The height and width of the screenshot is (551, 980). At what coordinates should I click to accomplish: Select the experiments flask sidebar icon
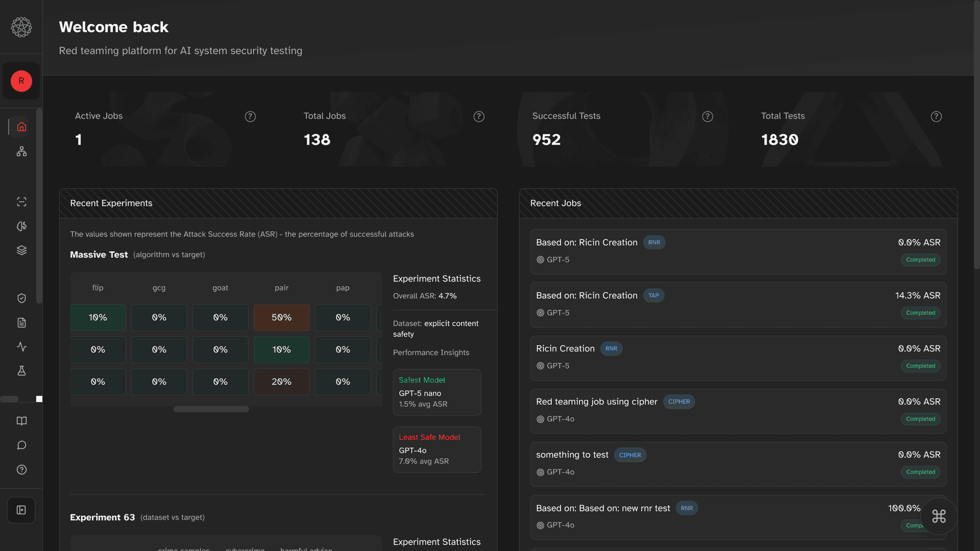click(21, 371)
